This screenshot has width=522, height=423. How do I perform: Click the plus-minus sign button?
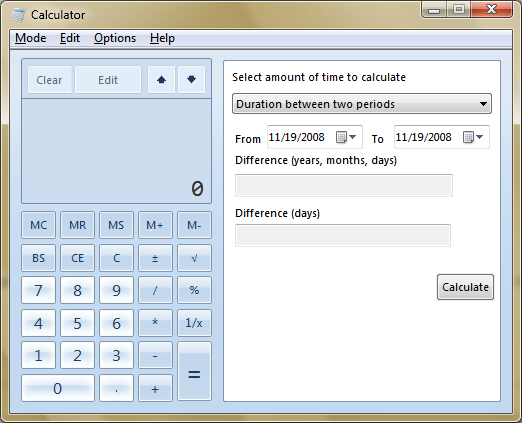155,258
